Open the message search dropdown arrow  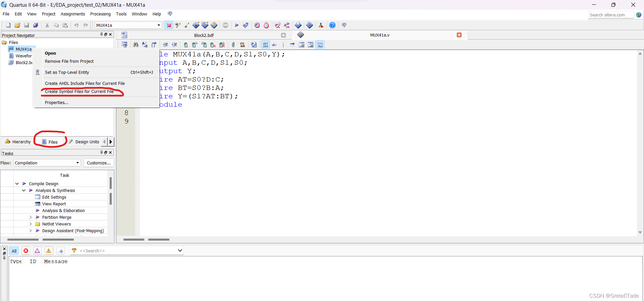pyautogui.click(x=180, y=250)
